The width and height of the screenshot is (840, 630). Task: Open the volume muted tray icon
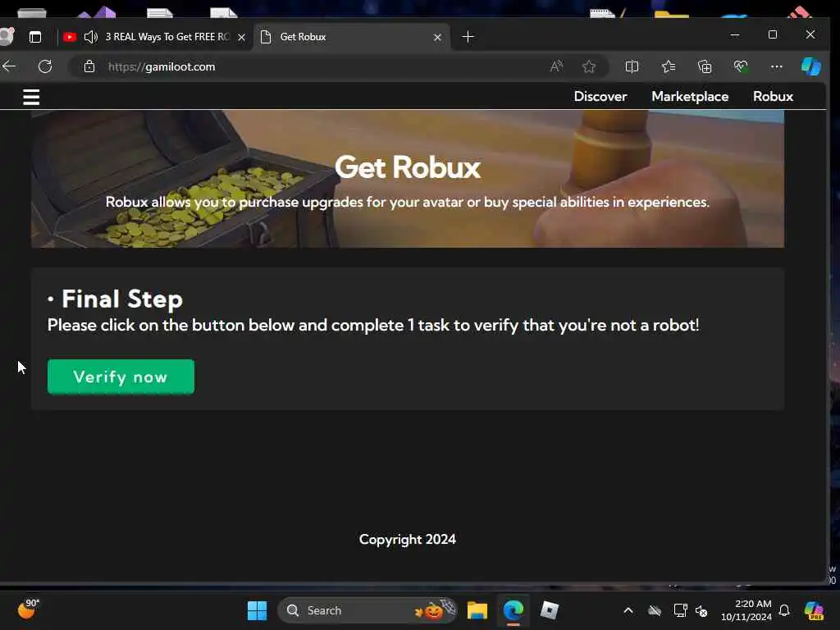pos(701,610)
